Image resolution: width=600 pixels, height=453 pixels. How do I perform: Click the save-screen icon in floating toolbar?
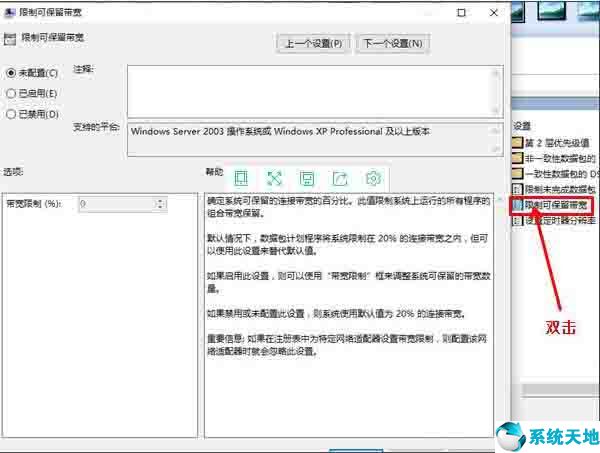[307, 178]
